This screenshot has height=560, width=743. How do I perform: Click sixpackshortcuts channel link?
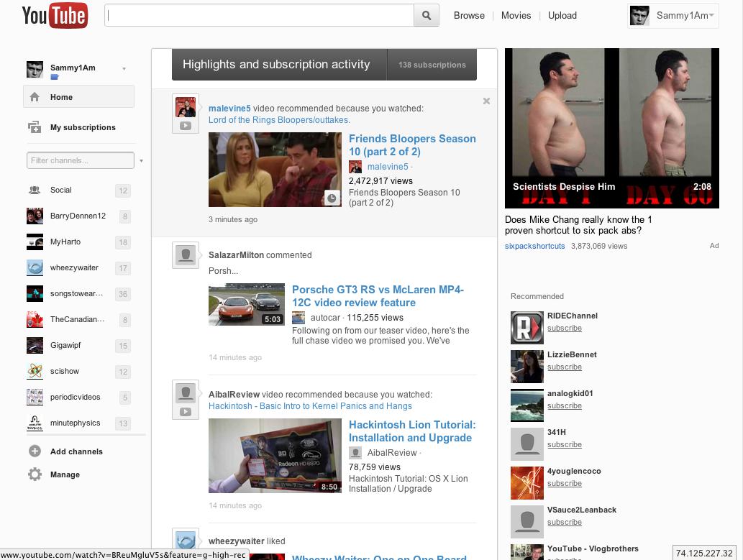click(535, 246)
